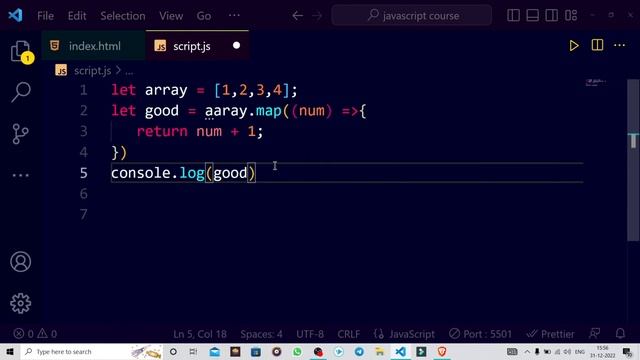Click the return keyword on line 3
This screenshot has height=360, width=640.
click(x=162, y=131)
